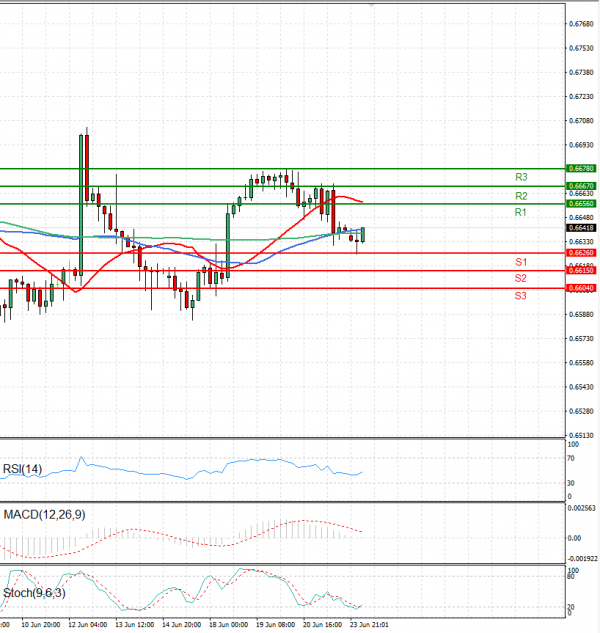Click the MACD(12,26,9) indicator label
This screenshot has height=633, width=600.
point(44,515)
